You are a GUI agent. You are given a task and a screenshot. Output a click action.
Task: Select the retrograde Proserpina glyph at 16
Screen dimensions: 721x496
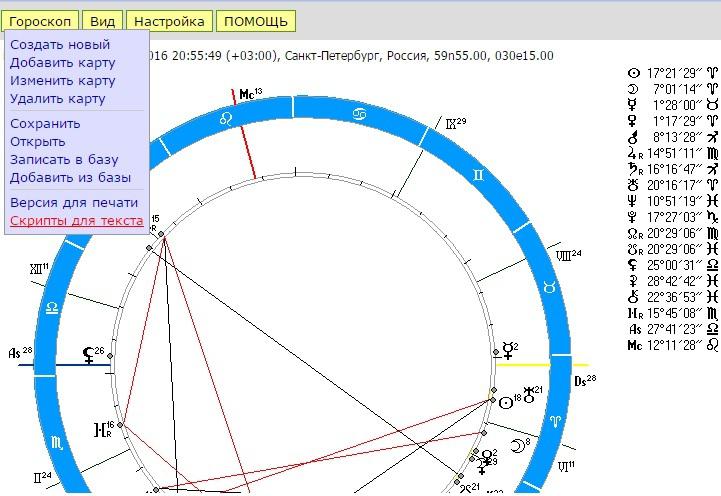tap(100, 430)
